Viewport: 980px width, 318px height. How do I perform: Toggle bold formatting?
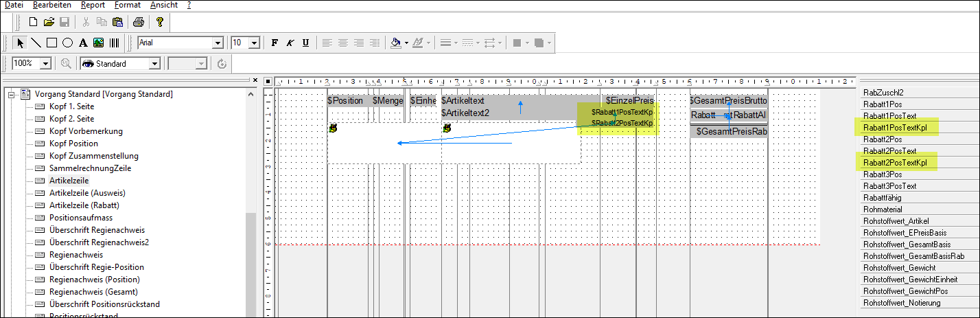coord(275,43)
